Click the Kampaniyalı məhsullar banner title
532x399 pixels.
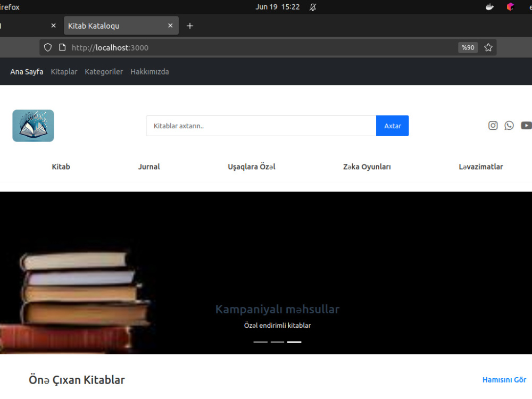tap(278, 309)
